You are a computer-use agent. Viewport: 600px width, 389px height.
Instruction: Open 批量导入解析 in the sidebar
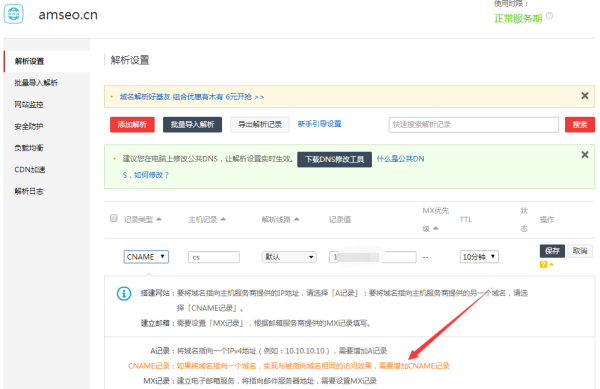point(36,83)
